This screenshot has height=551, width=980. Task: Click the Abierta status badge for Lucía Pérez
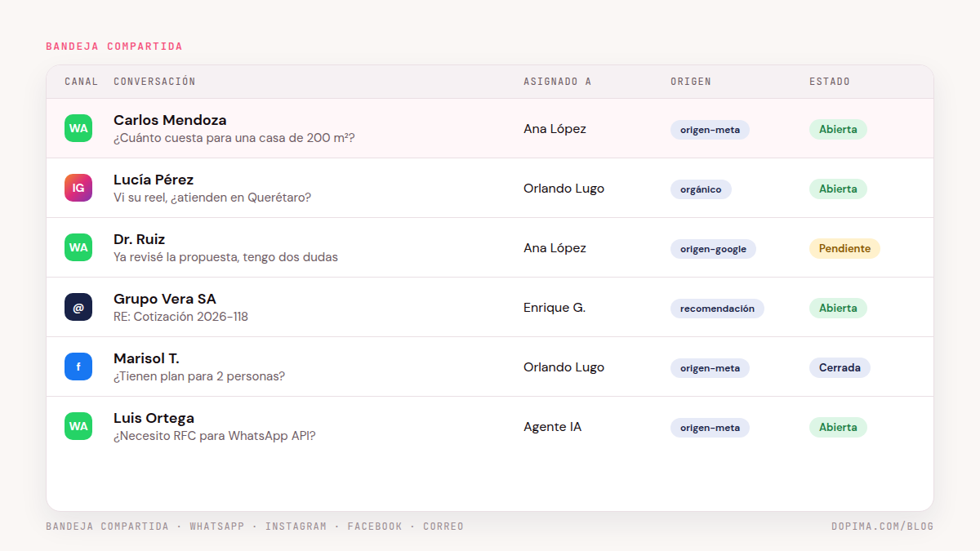838,189
